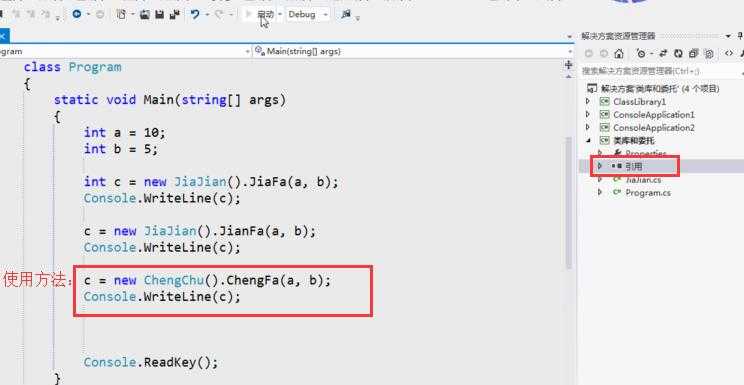Collapse the 类库和委托 project node

(588, 141)
